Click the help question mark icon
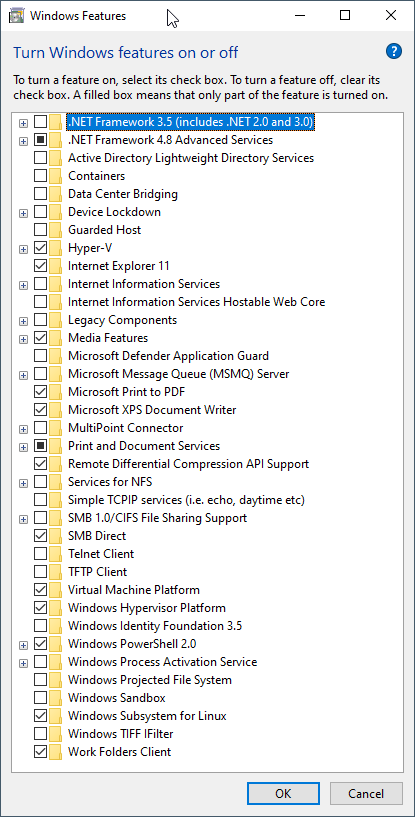Viewport: 415px width, 817px height. 394,51
